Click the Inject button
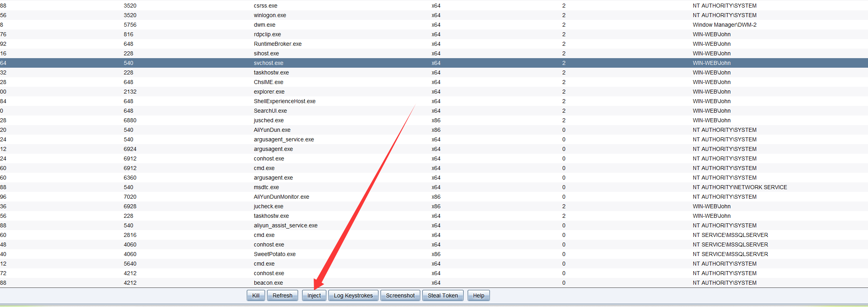This screenshot has height=307, width=868. pos(314,295)
